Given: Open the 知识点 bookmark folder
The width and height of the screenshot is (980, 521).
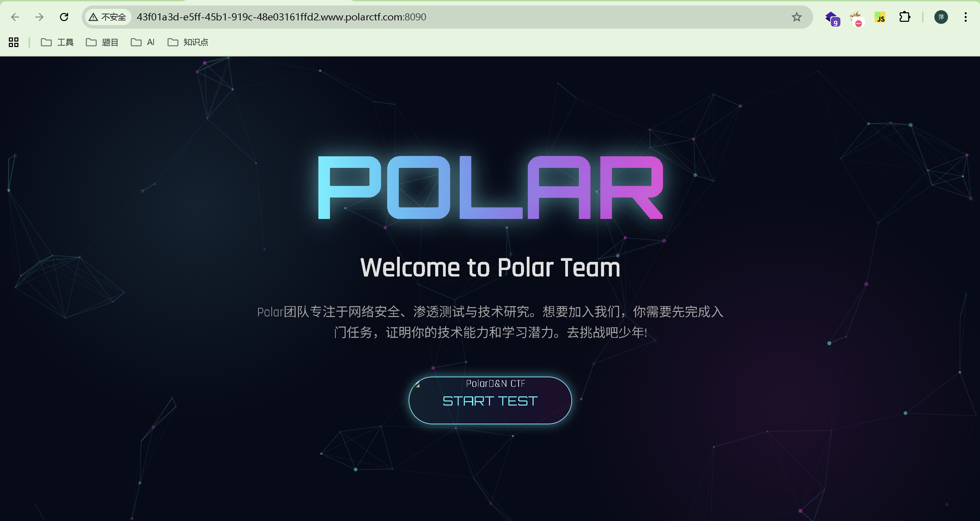Looking at the screenshot, I should point(188,42).
